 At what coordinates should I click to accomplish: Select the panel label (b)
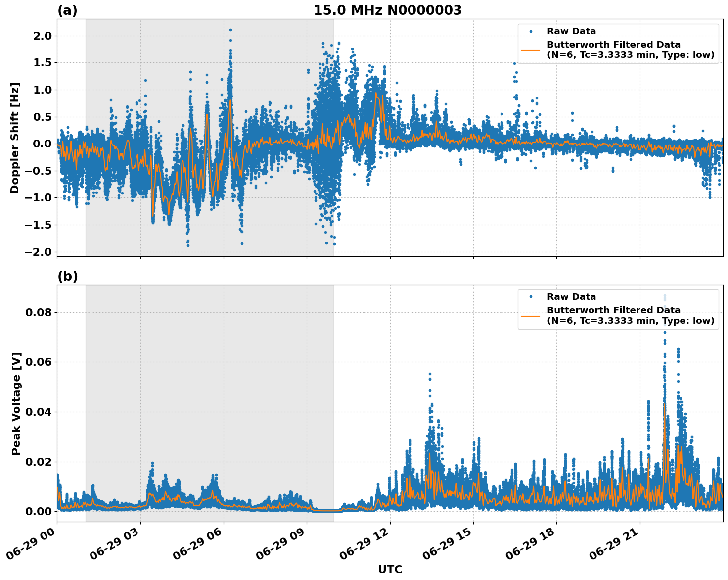[67, 276]
